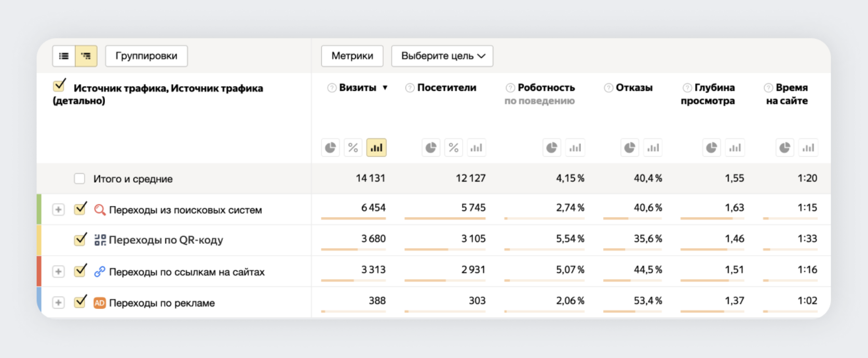Check the Итого и средние checkbox
868x358 pixels.
click(79, 179)
